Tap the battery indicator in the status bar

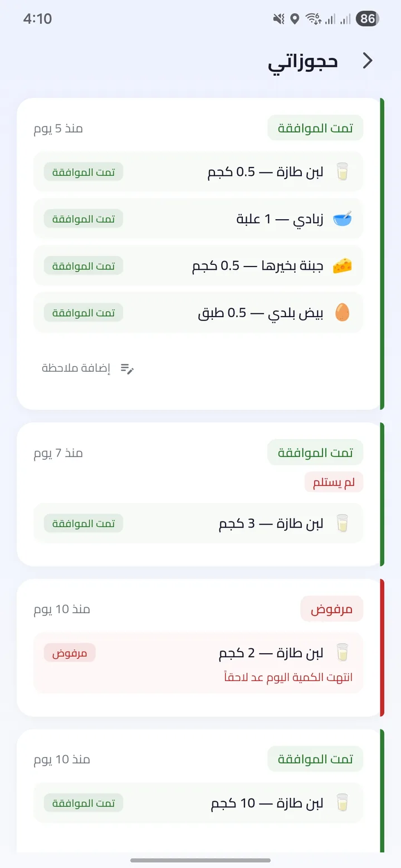click(x=368, y=19)
